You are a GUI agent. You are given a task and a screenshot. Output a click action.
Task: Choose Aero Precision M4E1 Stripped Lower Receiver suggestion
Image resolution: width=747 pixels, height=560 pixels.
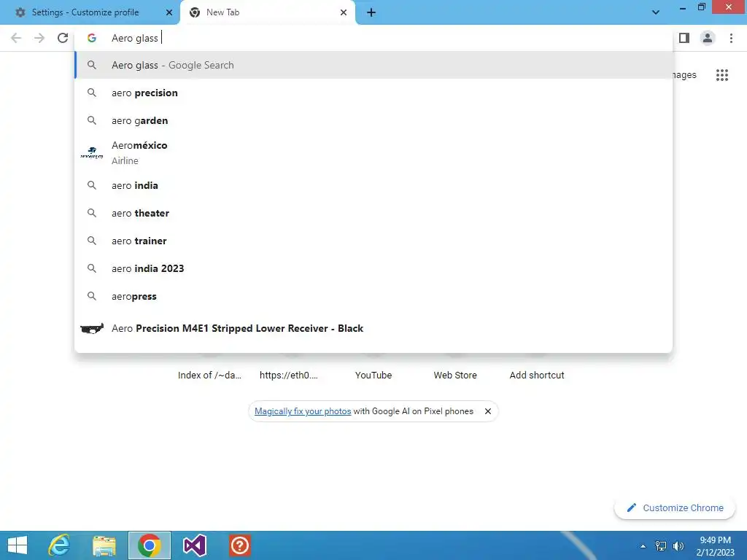(x=373, y=328)
